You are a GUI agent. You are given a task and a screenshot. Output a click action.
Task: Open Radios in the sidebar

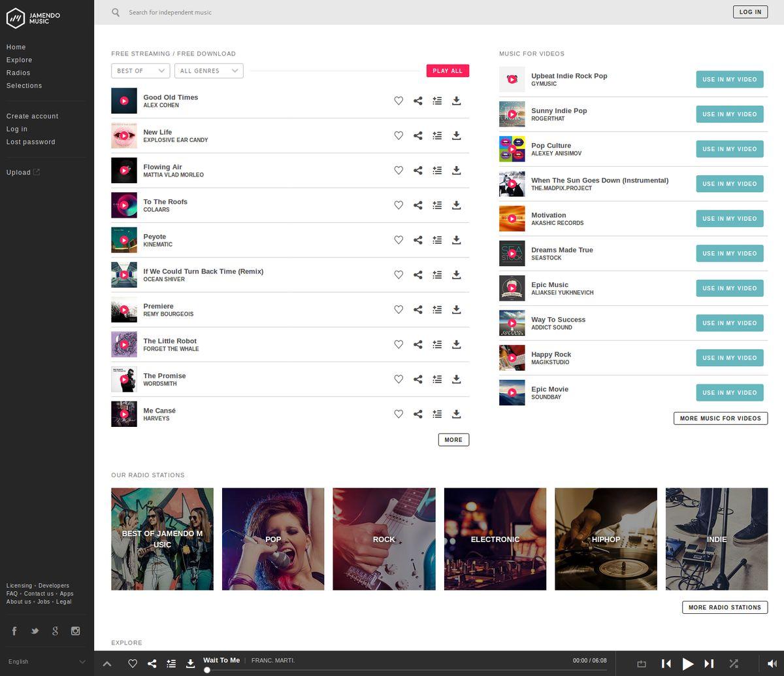[18, 73]
